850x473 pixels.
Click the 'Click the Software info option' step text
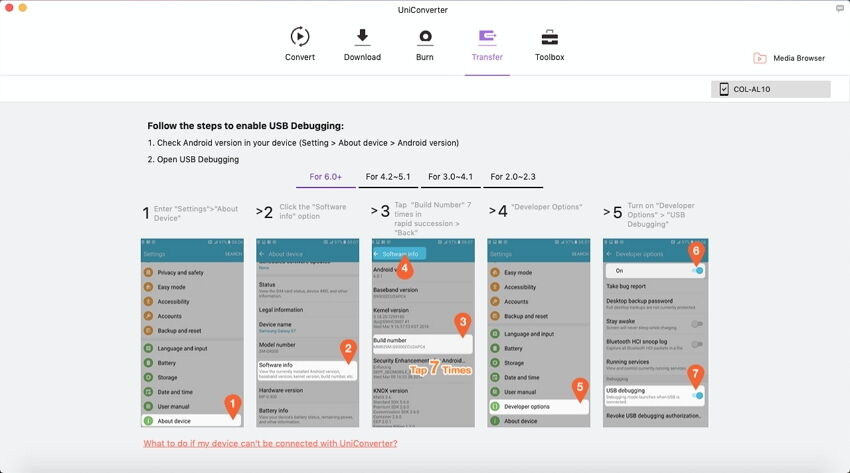coord(312,211)
